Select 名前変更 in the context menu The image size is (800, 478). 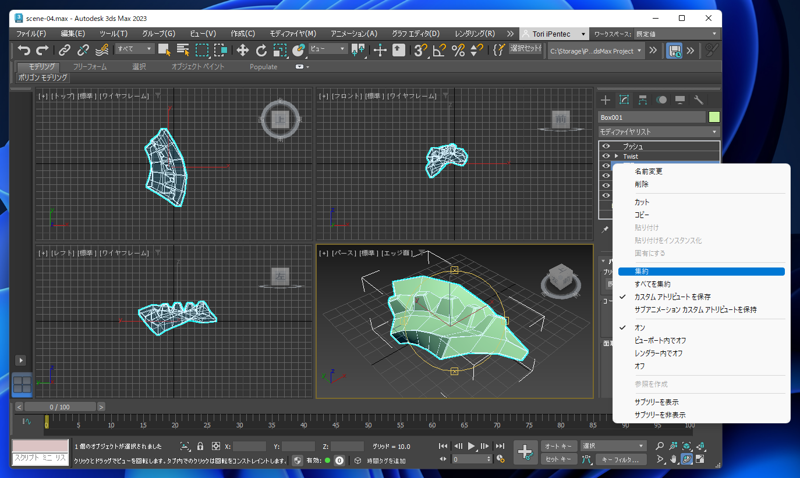[x=648, y=171]
